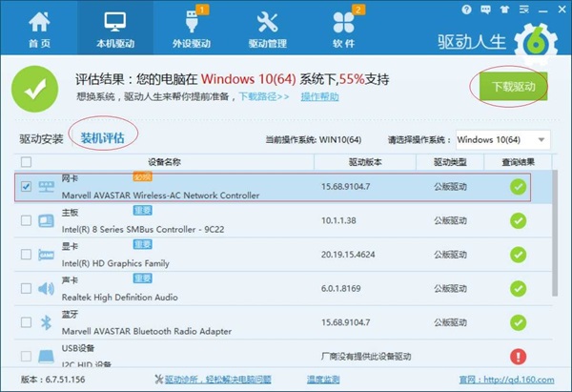Click green check status for 声卡 row

tap(518, 289)
